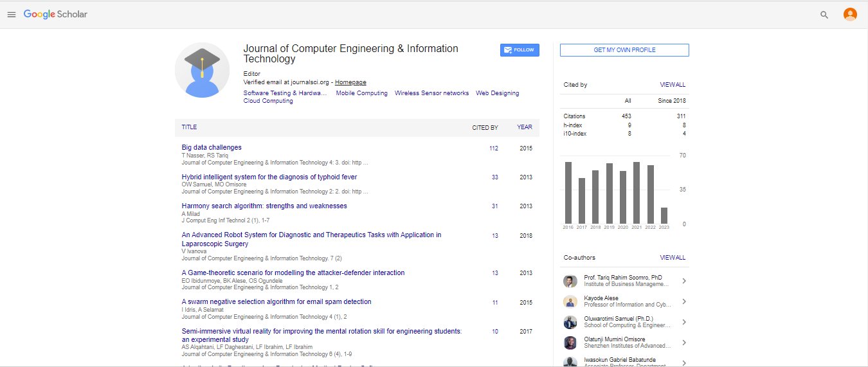Open Kayode Alese co-author profile

coord(601,298)
